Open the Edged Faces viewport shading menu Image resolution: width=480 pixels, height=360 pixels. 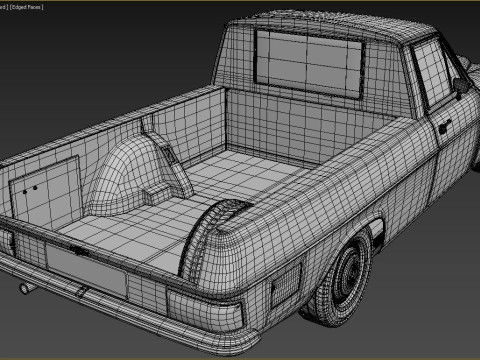(27, 7)
